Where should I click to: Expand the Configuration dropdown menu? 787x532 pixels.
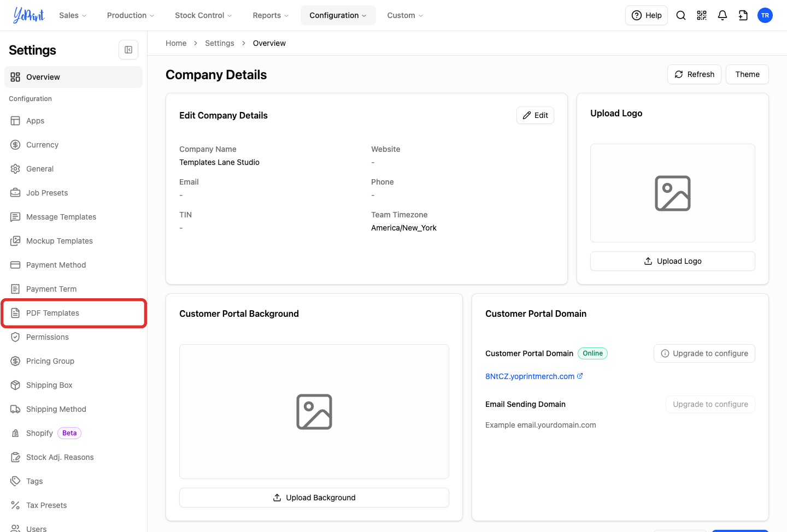pos(338,15)
